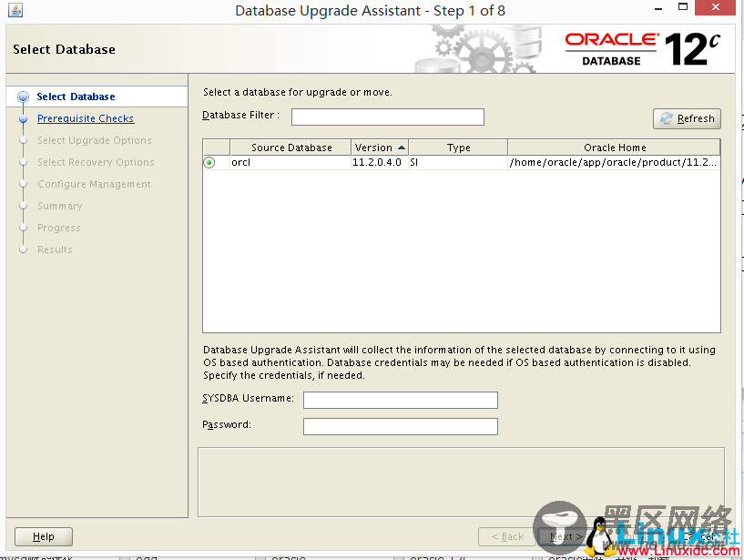This screenshot has width=744, height=560.
Task: Click the 'SI' type cell
Action: click(x=458, y=162)
